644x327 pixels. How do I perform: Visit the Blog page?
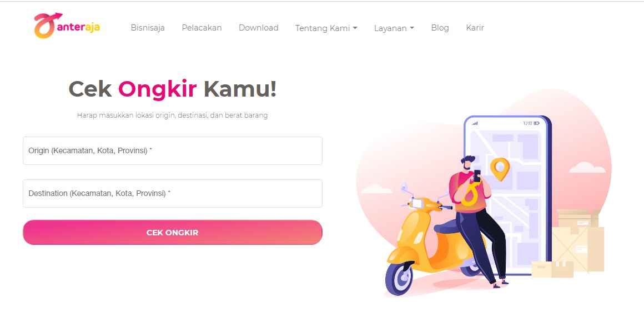tap(440, 28)
